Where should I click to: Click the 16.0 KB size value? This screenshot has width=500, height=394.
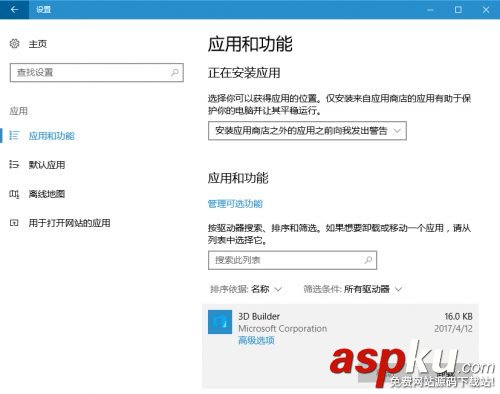[x=458, y=316]
